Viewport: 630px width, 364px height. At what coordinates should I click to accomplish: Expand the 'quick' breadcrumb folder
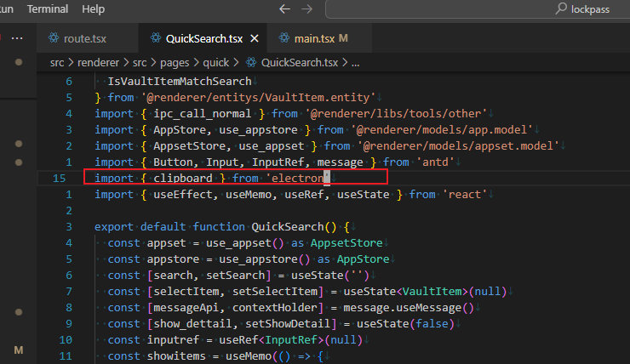pyautogui.click(x=216, y=63)
